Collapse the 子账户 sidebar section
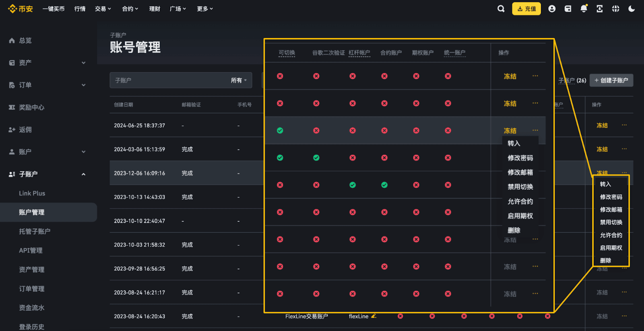 coord(83,174)
